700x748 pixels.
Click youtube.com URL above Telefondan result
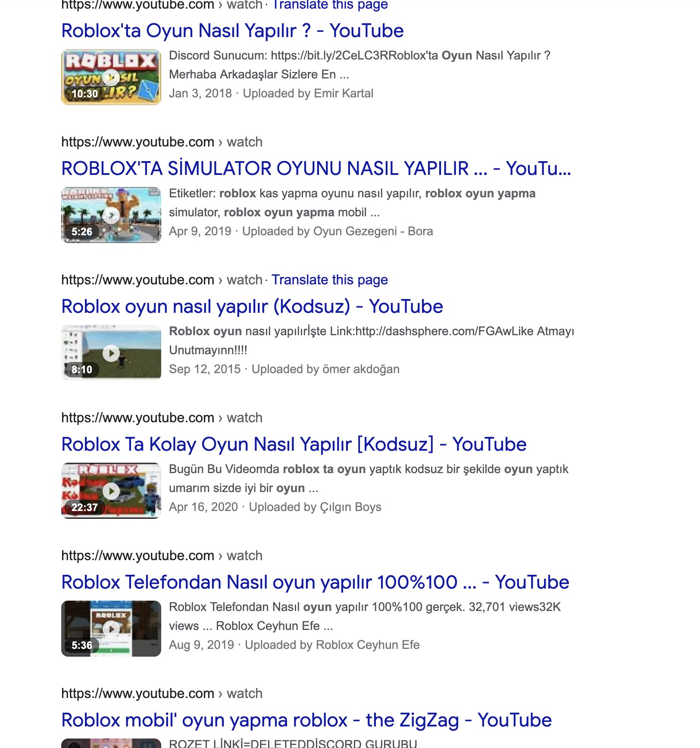point(162,556)
